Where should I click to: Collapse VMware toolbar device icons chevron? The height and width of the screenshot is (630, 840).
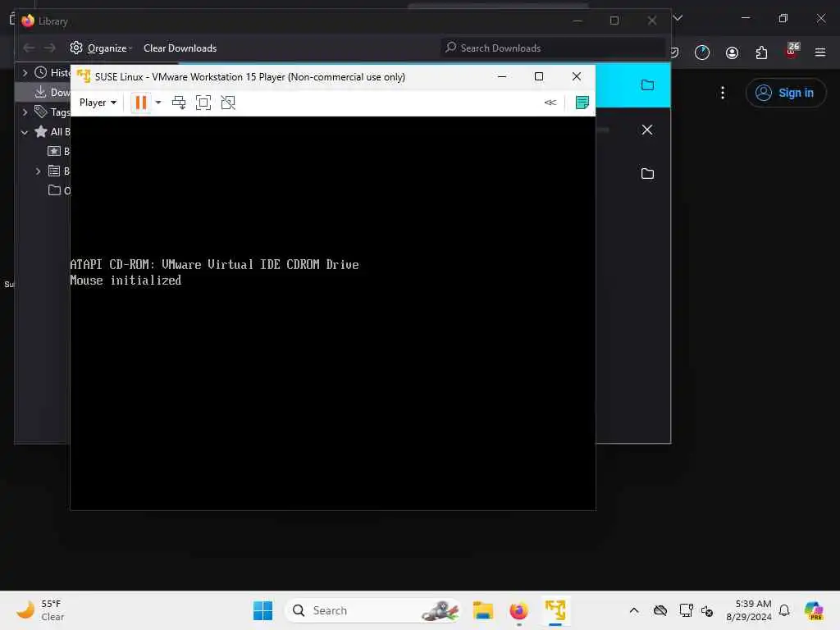click(550, 103)
